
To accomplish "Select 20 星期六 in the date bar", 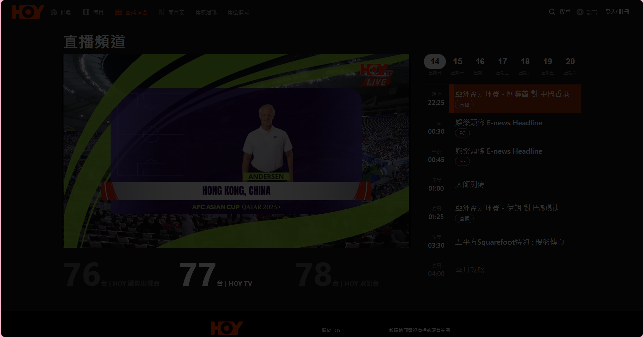I will click(570, 62).
